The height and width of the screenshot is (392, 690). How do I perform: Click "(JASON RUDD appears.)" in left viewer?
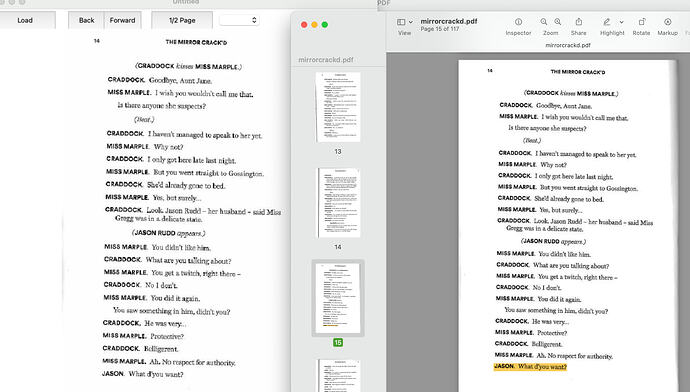(169, 233)
